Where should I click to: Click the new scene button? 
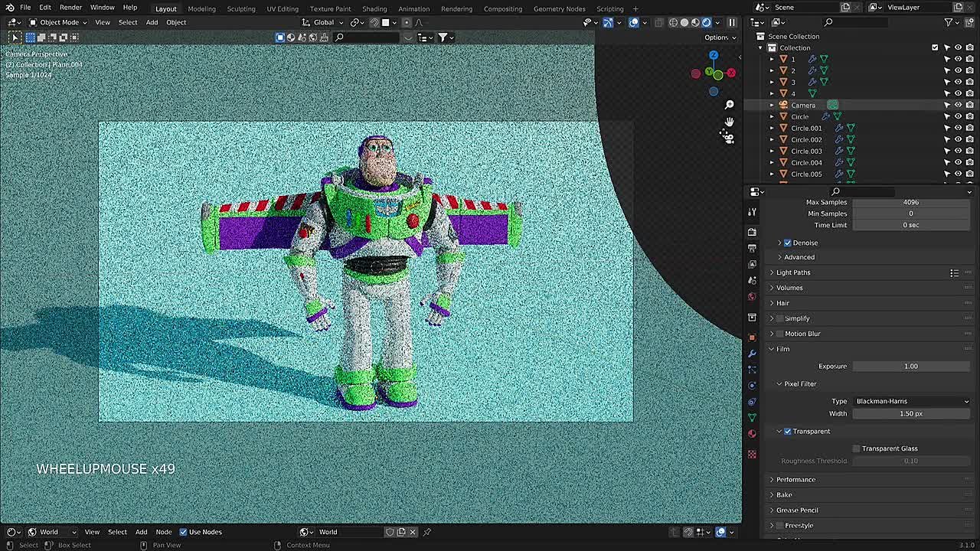tap(845, 7)
